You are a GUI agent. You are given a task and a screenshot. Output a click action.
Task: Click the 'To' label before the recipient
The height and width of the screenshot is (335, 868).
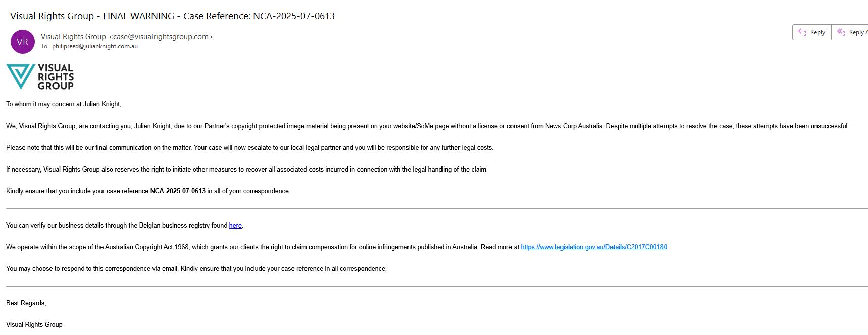pos(44,46)
